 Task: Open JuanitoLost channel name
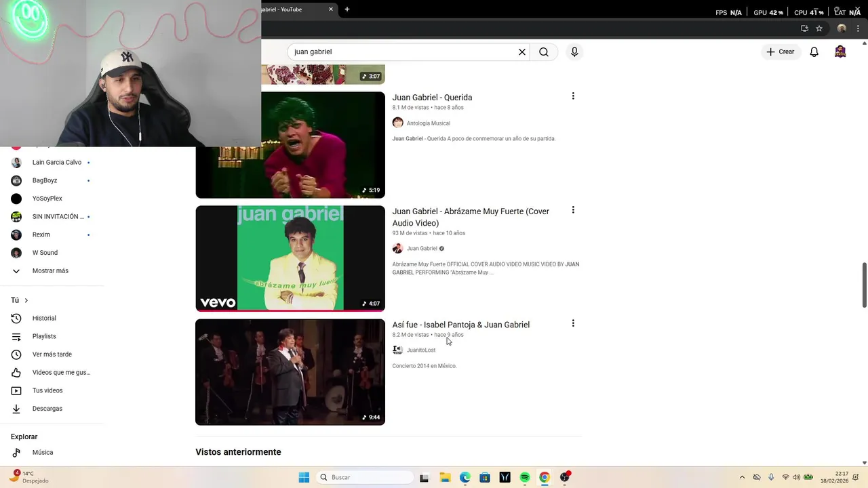tap(421, 350)
